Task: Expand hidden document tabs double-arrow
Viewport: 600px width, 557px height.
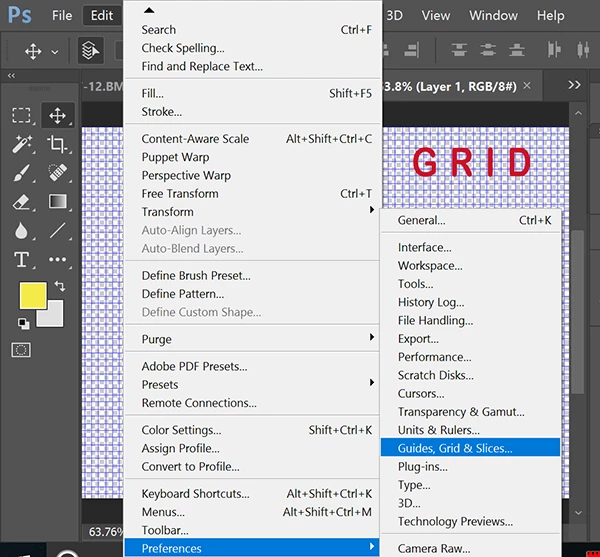Action: 574,85
